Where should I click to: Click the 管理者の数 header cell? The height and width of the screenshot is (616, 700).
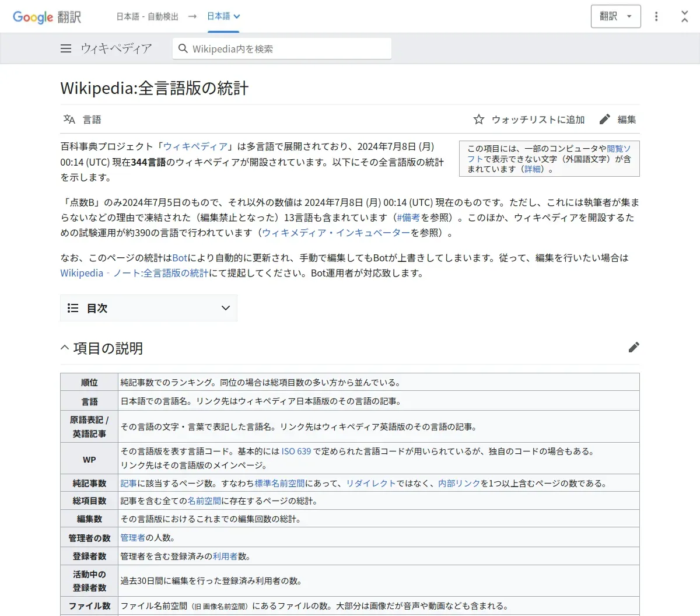click(x=89, y=538)
